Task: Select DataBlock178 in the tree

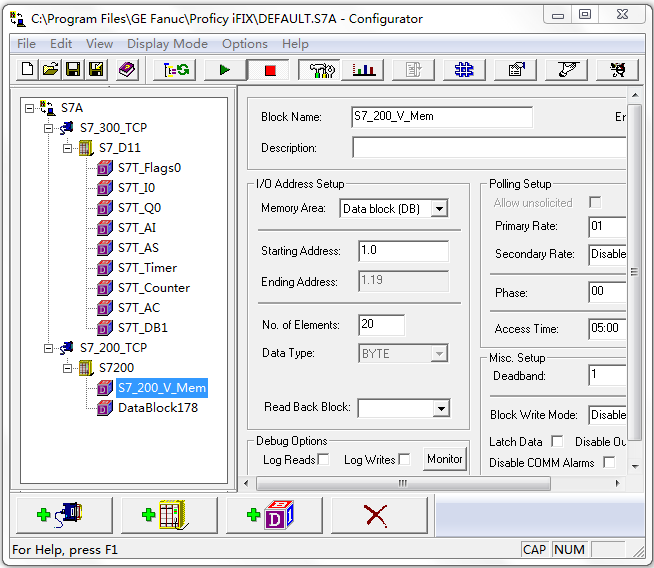Action: 158,407
